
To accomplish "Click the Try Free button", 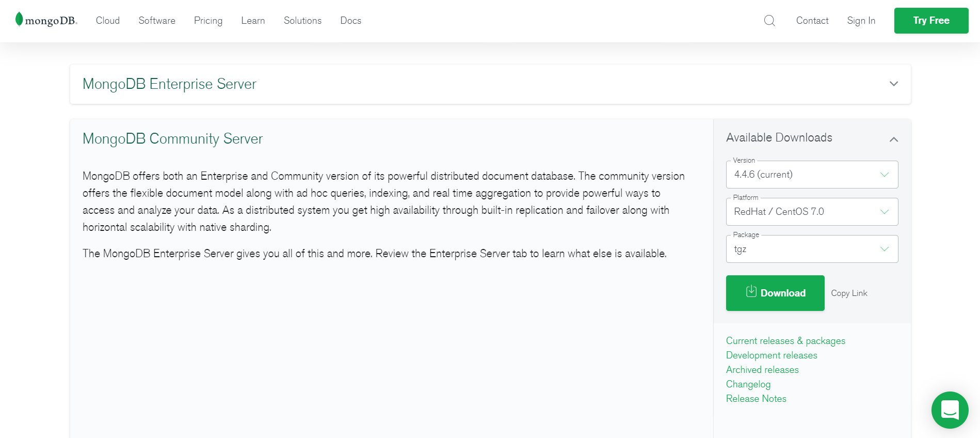I will pos(931,21).
